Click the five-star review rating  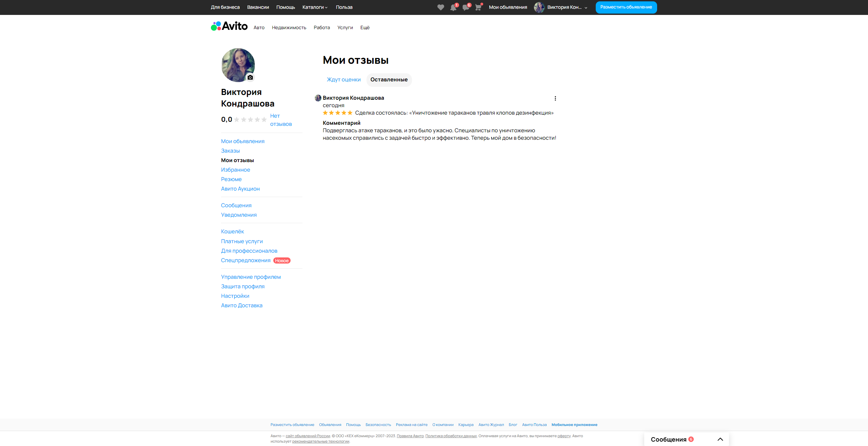[x=337, y=113]
